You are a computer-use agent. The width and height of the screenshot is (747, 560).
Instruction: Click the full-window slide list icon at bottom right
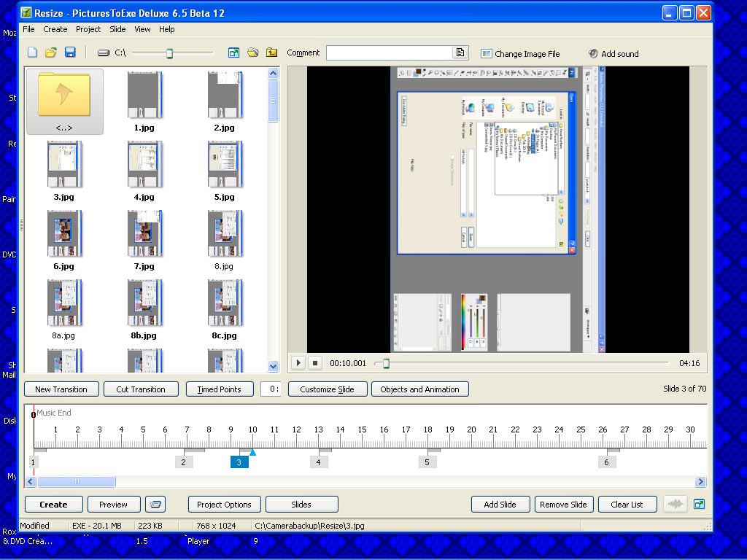pyautogui.click(x=699, y=504)
